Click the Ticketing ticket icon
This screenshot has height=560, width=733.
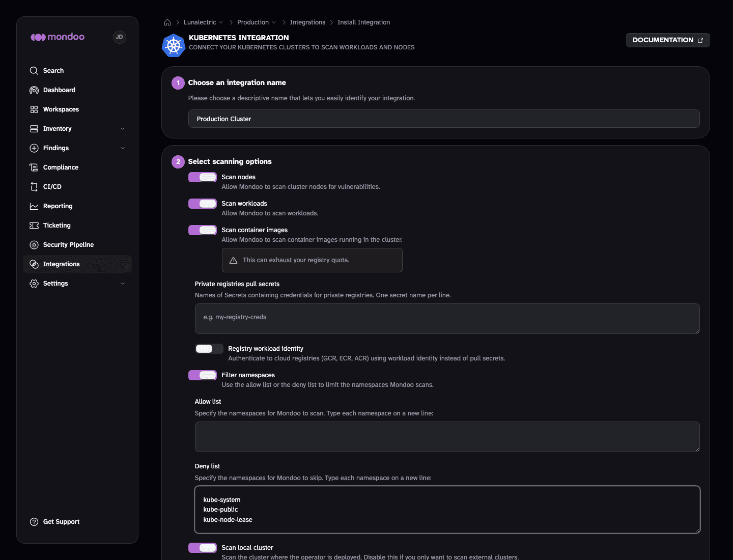34,226
